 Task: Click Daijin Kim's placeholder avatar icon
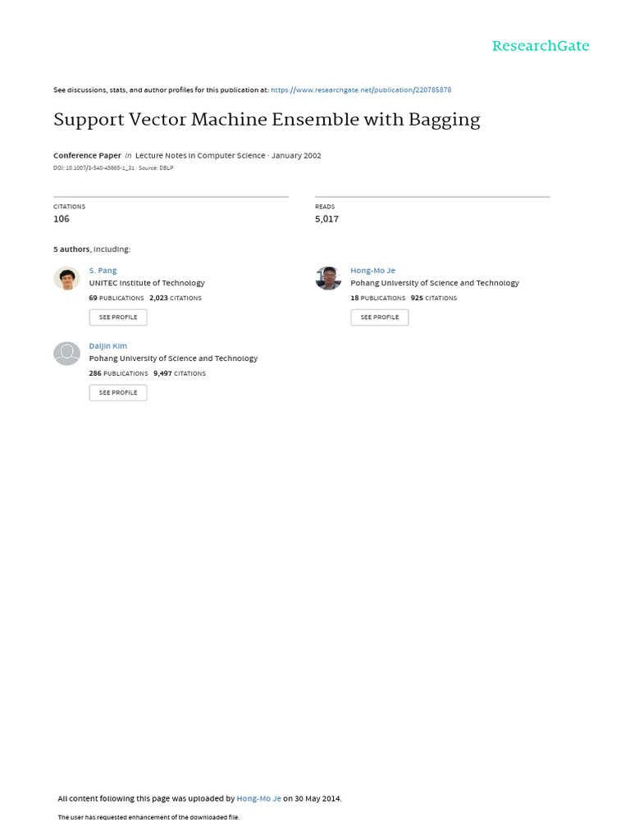click(x=66, y=354)
